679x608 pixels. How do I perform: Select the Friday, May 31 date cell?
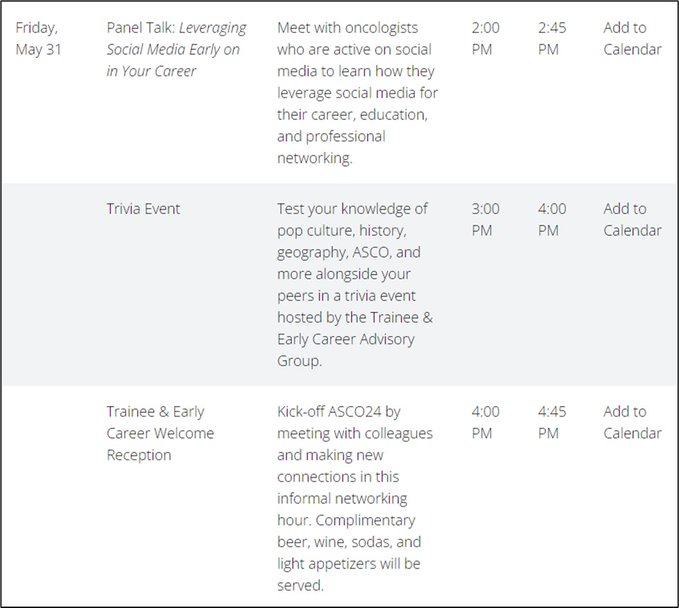click(x=38, y=39)
